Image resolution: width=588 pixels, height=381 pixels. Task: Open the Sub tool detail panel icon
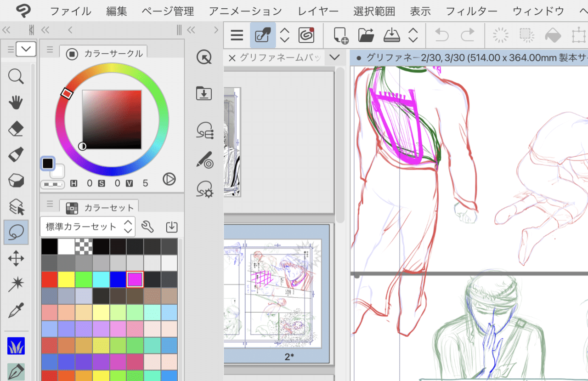204,131
